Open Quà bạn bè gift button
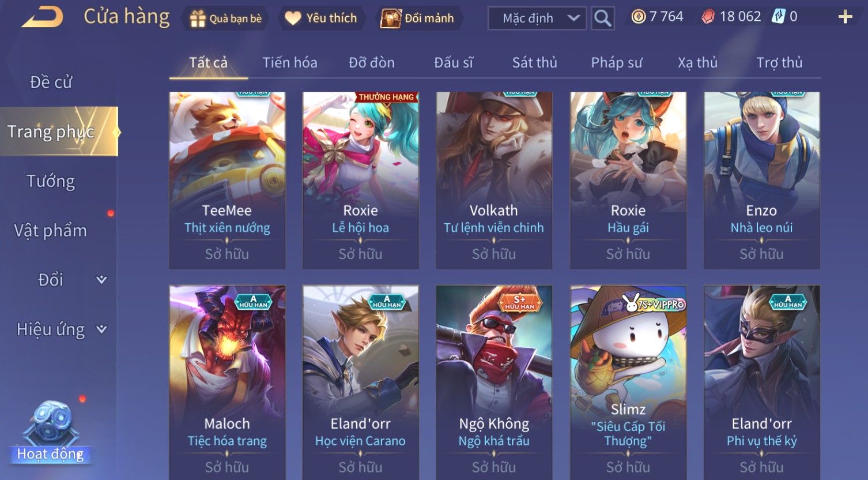This screenshot has height=480, width=868. point(226,18)
